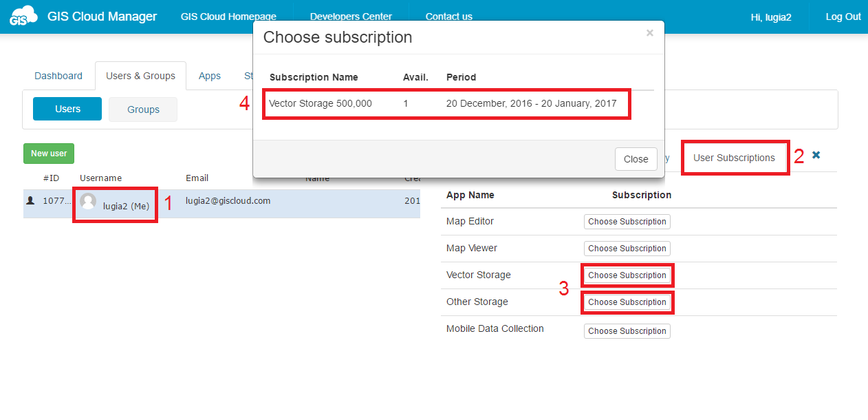Select the Vector Storage 500,000 subscription row

point(446,104)
